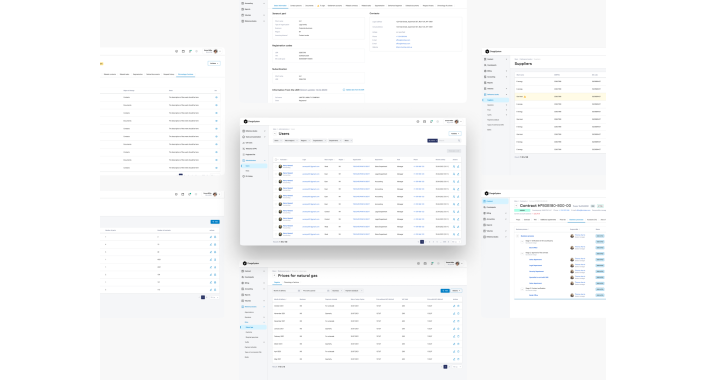This screenshot has width=707, height=380.
Task: Select highlighted page 1 in the Users pagination
Action: tap(422, 242)
